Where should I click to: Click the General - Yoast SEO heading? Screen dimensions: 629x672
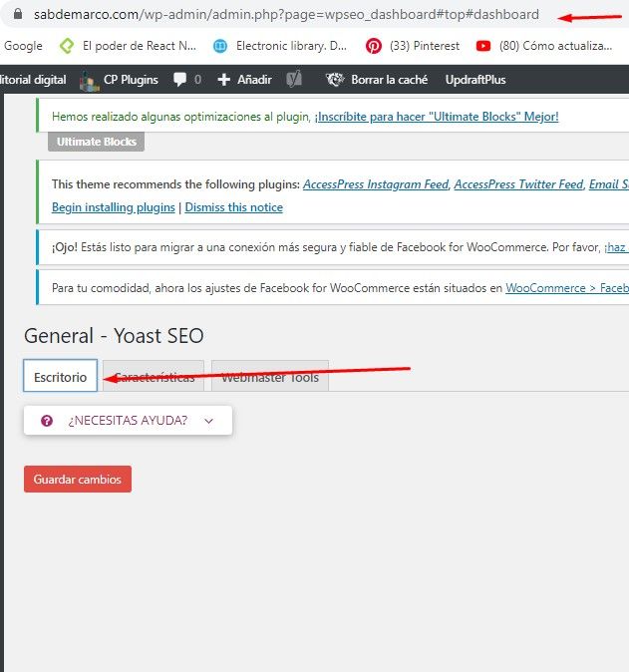coord(114,336)
